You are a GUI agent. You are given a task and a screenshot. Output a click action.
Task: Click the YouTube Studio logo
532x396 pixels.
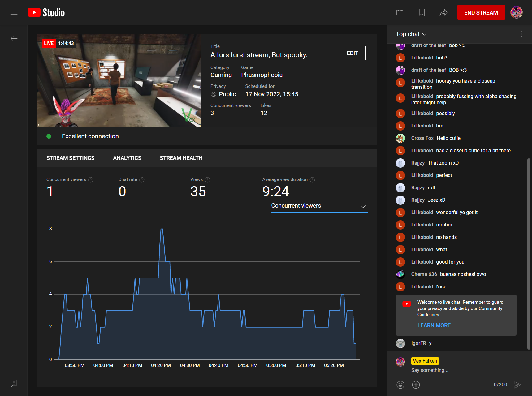(46, 12)
